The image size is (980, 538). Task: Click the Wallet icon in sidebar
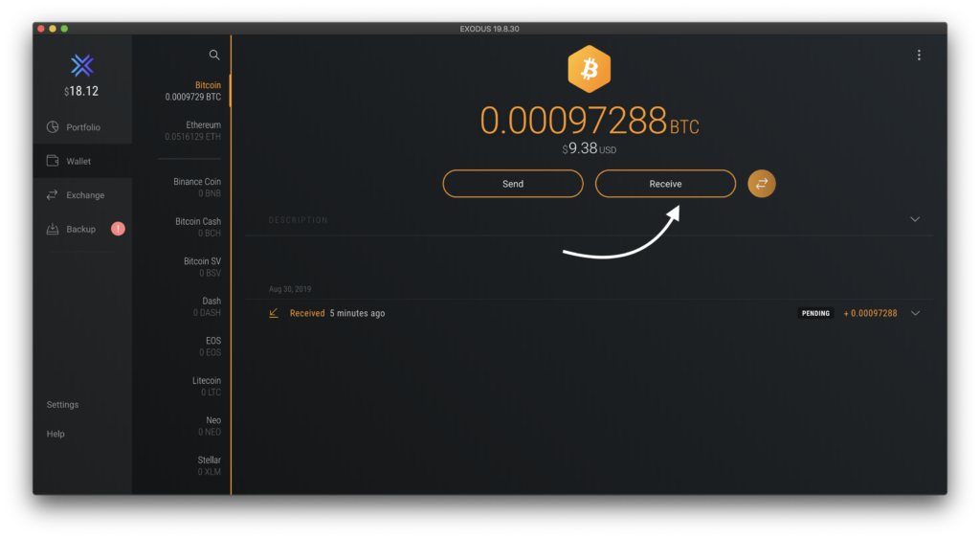coord(53,161)
